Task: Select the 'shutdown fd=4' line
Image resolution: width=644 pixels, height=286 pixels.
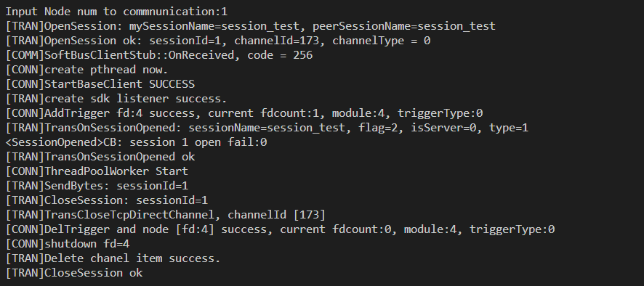Action: click(x=68, y=244)
